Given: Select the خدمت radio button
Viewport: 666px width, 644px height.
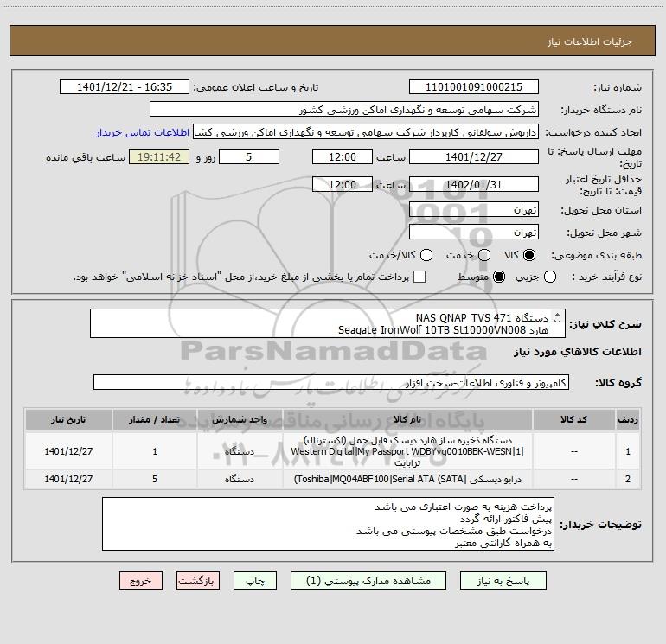Looking at the screenshot, I should coord(484,255).
